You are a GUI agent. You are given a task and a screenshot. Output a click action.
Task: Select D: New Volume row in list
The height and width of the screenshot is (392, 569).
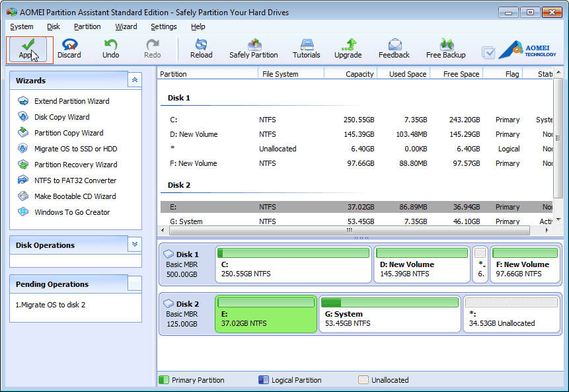356,134
